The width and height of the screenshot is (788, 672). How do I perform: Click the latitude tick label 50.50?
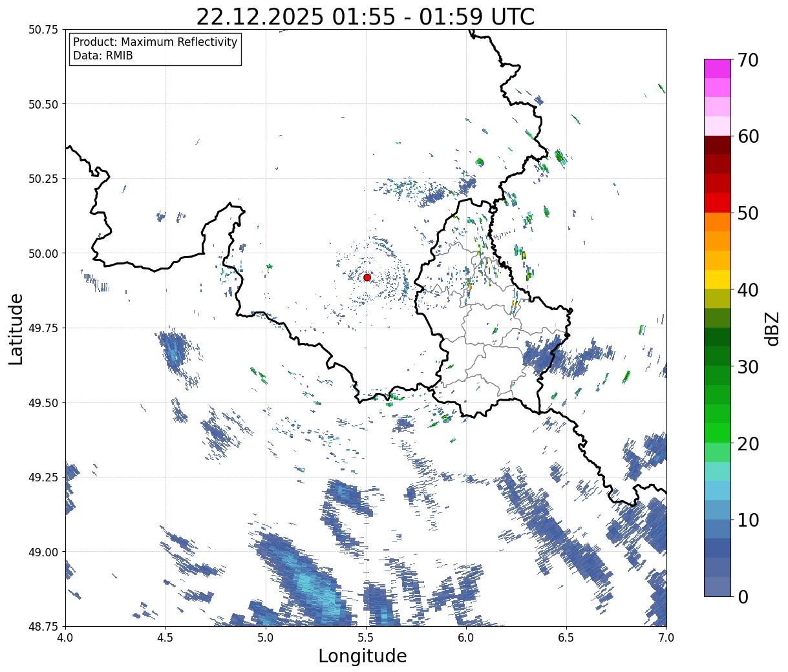point(43,104)
